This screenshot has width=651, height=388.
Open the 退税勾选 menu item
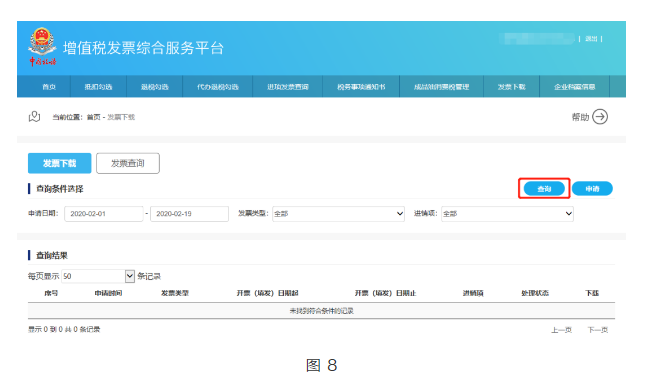point(154,87)
